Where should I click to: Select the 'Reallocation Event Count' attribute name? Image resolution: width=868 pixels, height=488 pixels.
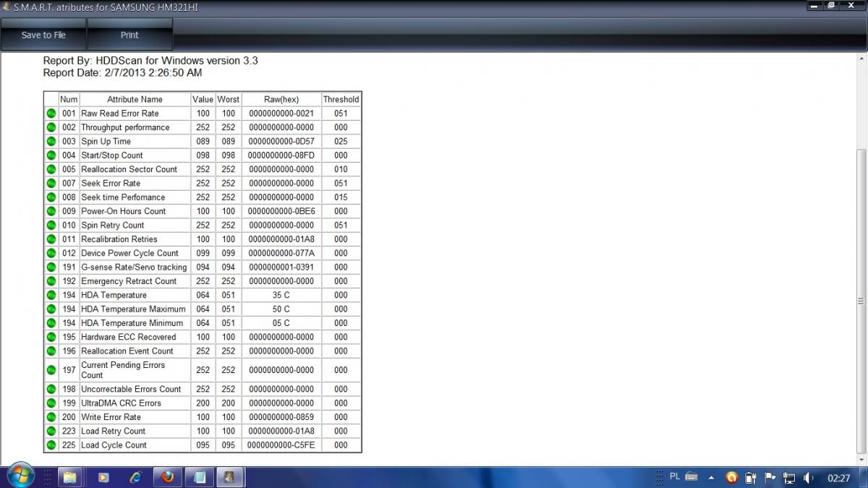pos(127,351)
